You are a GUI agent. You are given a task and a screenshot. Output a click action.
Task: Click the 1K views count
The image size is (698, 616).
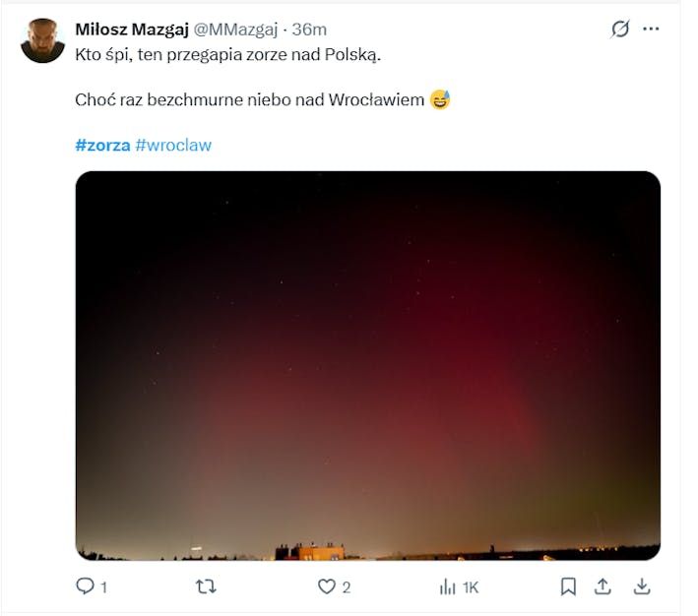click(x=471, y=587)
